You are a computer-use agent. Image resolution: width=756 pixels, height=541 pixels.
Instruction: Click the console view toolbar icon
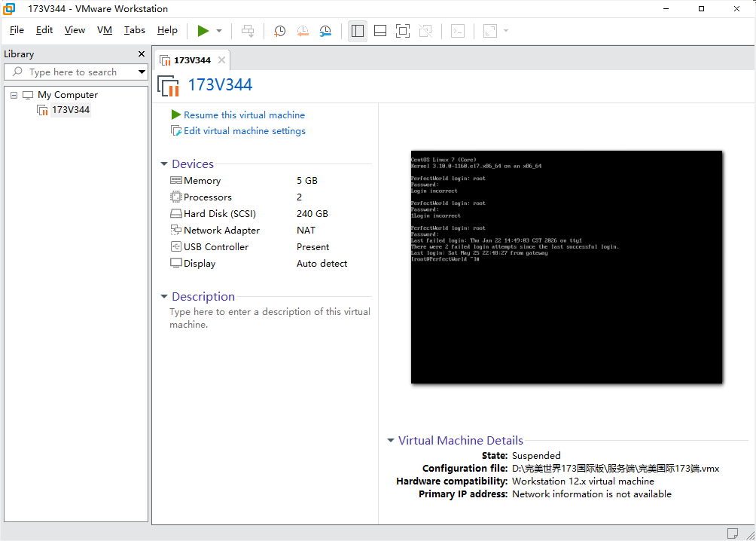[x=458, y=31]
